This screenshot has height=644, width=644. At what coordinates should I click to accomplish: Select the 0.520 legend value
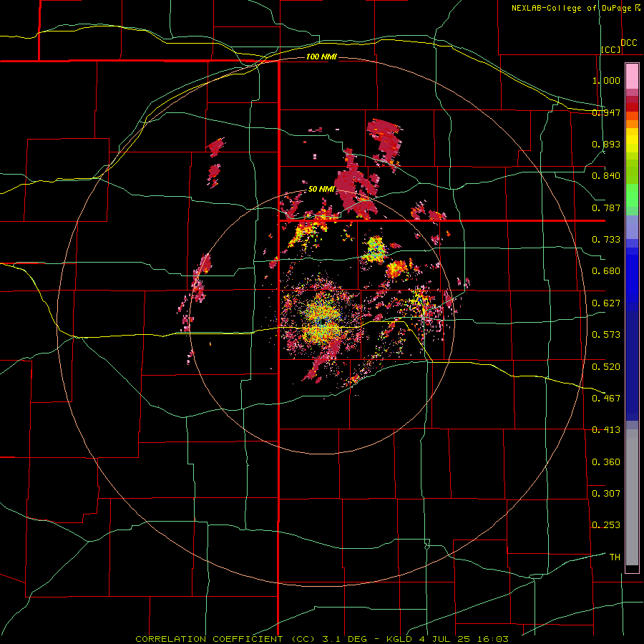tap(606, 367)
